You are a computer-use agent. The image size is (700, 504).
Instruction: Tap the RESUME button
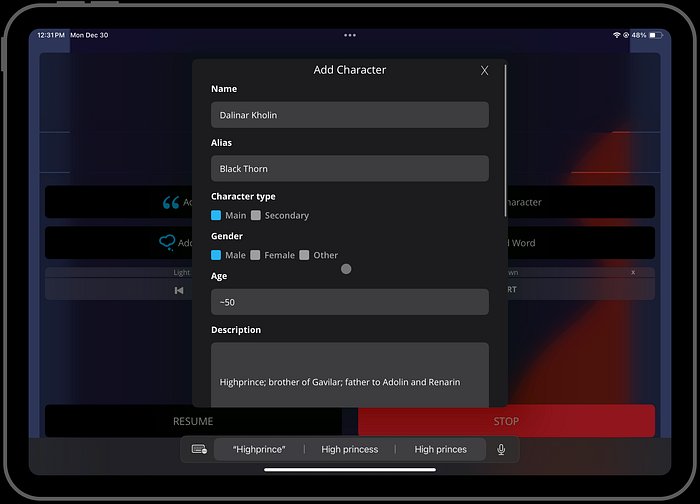pyautogui.click(x=193, y=421)
